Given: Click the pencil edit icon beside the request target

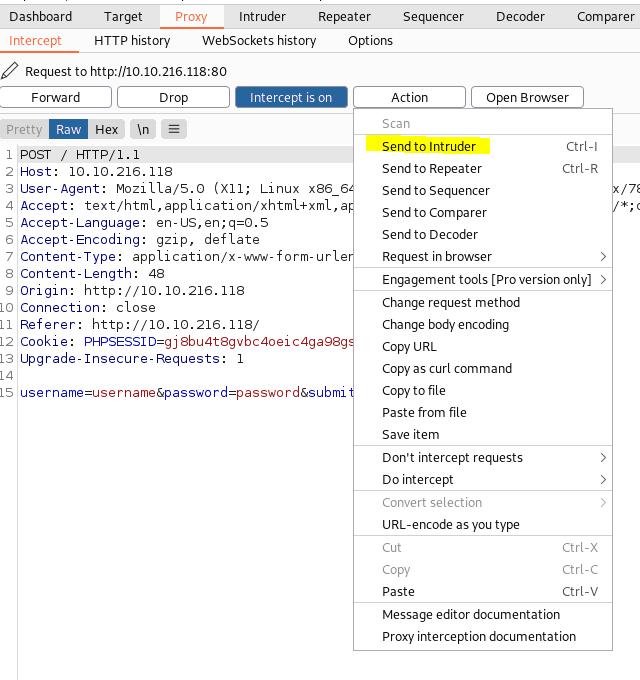Looking at the screenshot, I should pyautogui.click(x=10, y=71).
